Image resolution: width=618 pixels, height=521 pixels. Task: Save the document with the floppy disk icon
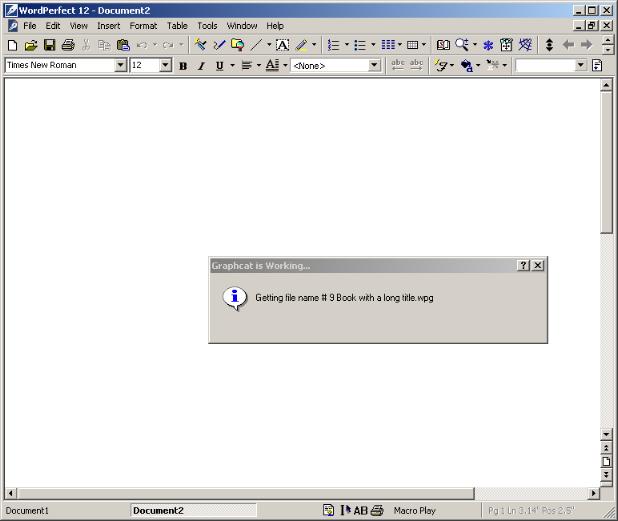49,45
